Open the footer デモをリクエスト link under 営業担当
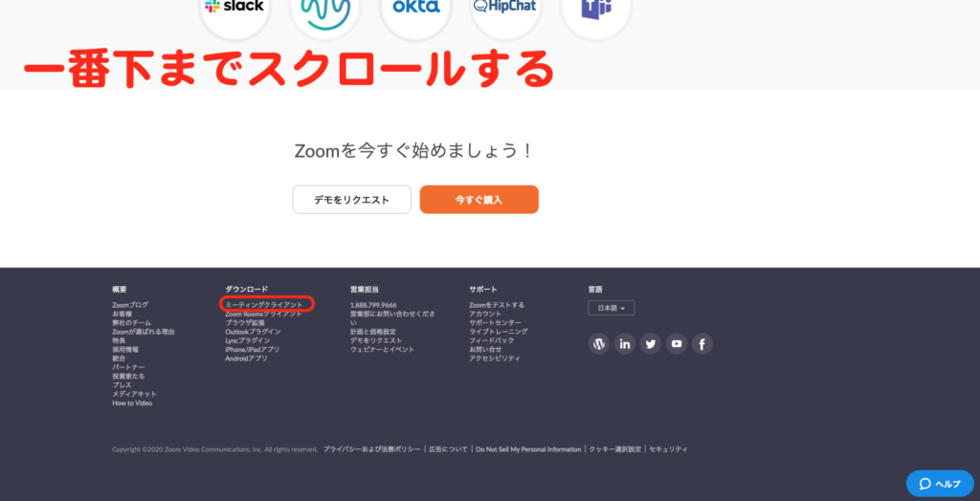Image resolution: width=980 pixels, height=501 pixels. click(376, 340)
